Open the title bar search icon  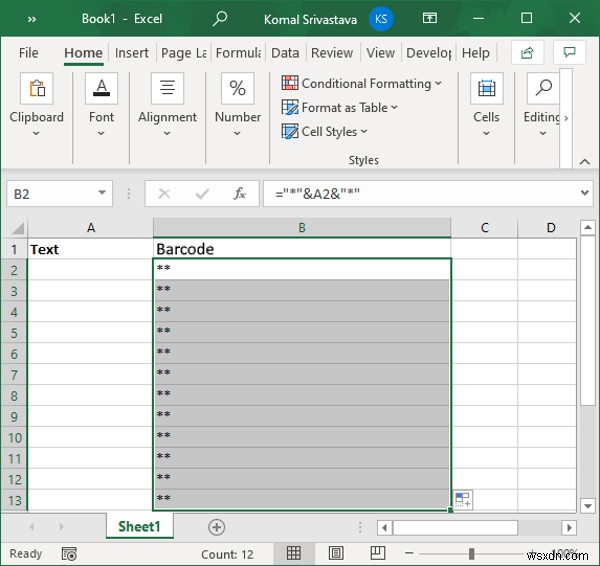click(220, 19)
